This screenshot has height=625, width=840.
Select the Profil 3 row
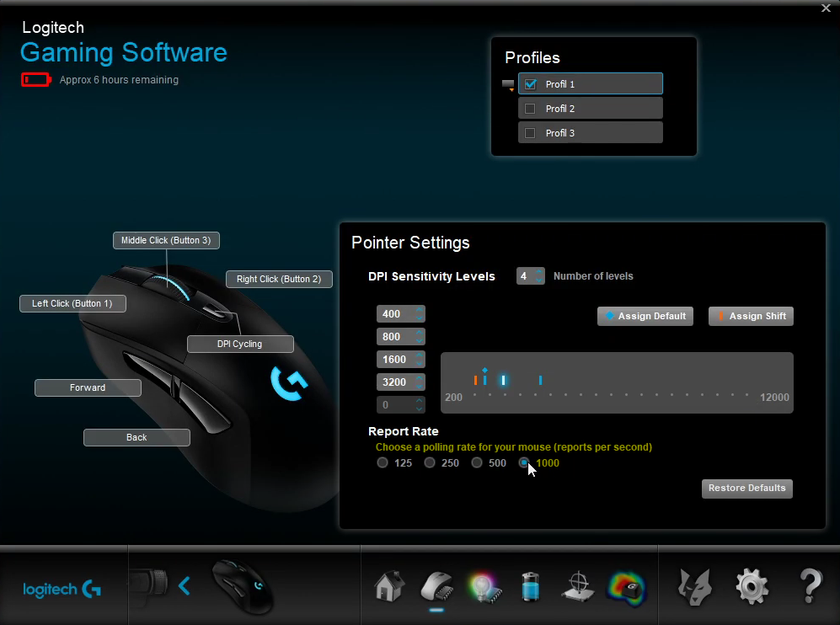click(x=591, y=133)
